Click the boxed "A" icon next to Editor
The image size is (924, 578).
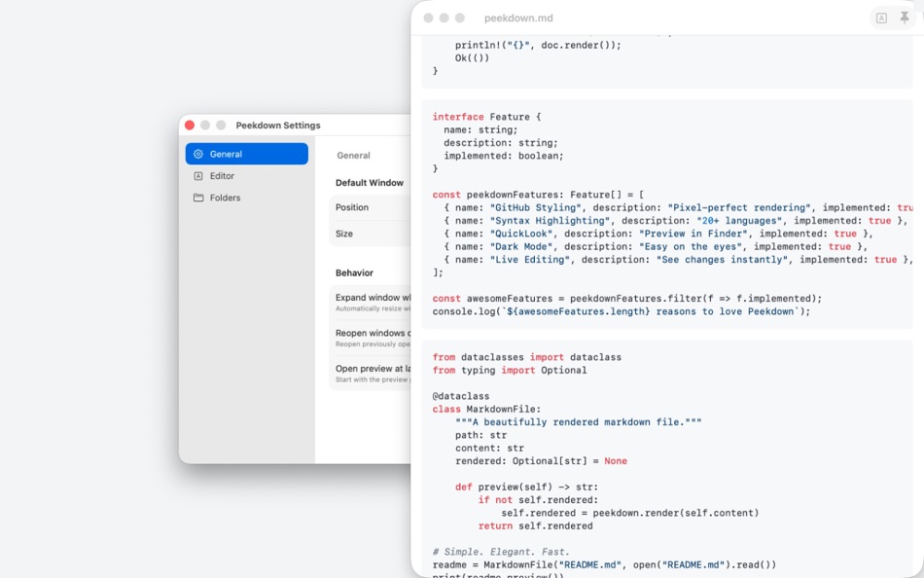[x=199, y=175]
